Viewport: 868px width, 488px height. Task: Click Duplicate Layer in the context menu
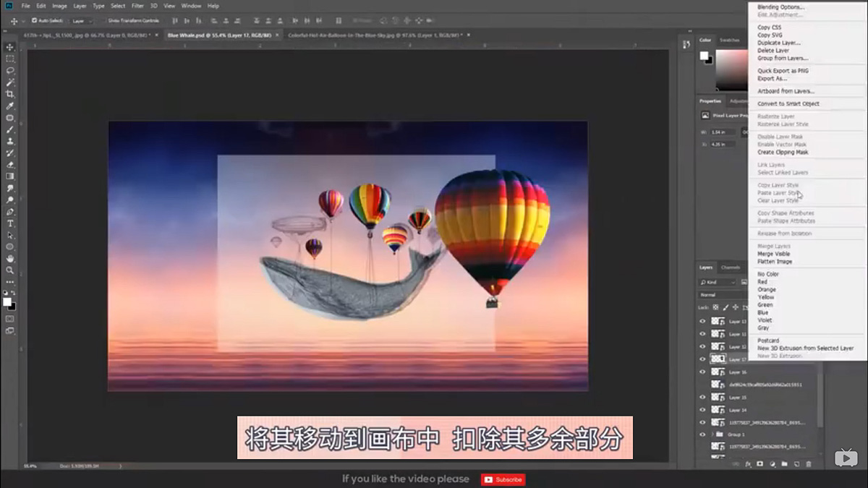tap(778, 42)
